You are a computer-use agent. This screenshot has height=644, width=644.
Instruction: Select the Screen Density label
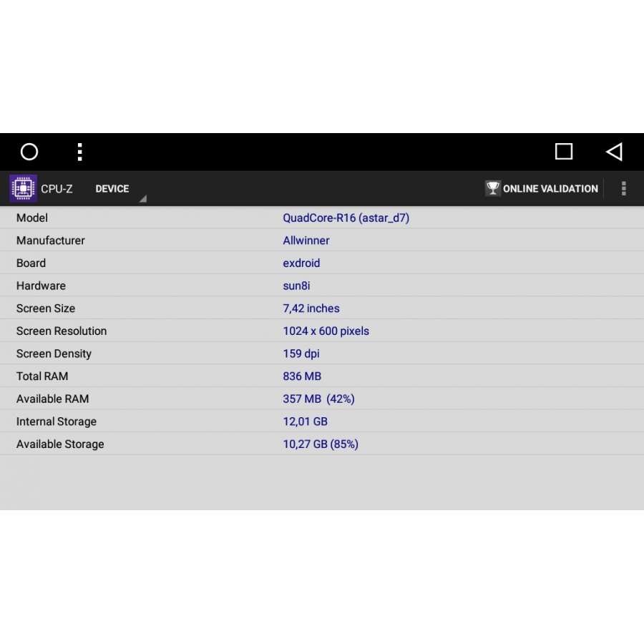(x=54, y=354)
